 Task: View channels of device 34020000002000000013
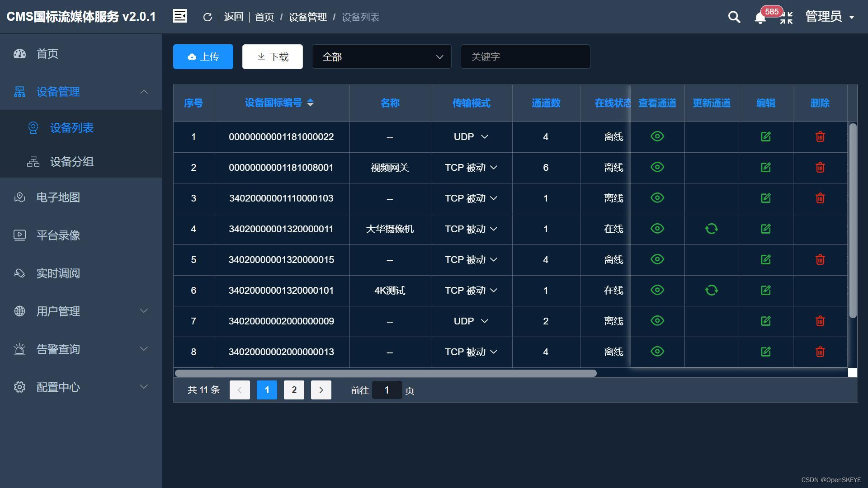[x=657, y=352]
